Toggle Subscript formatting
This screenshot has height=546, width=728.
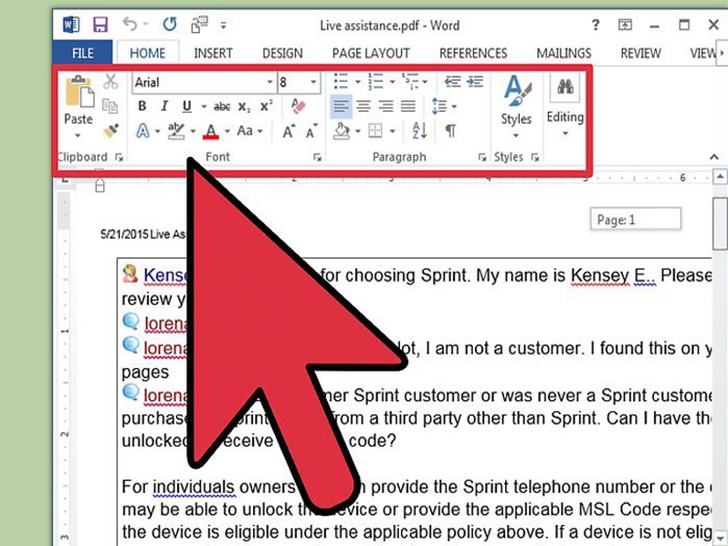pyautogui.click(x=244, y=107)
